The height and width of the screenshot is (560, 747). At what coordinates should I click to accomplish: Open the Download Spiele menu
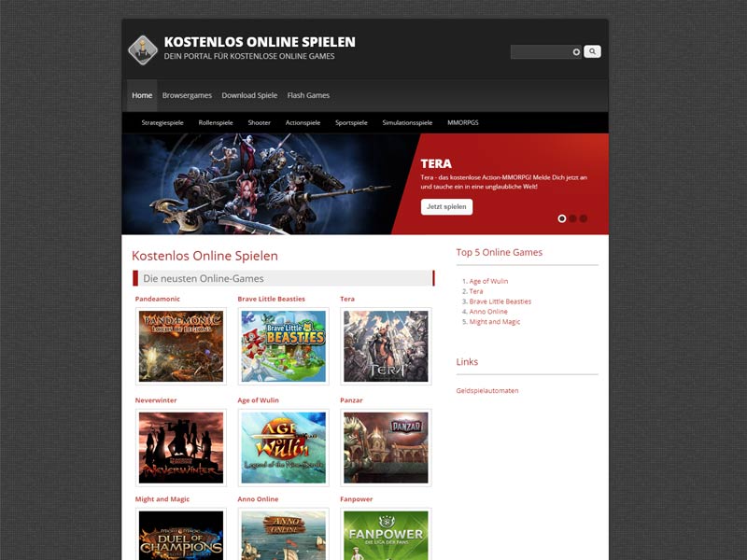[x=249, y=95]
